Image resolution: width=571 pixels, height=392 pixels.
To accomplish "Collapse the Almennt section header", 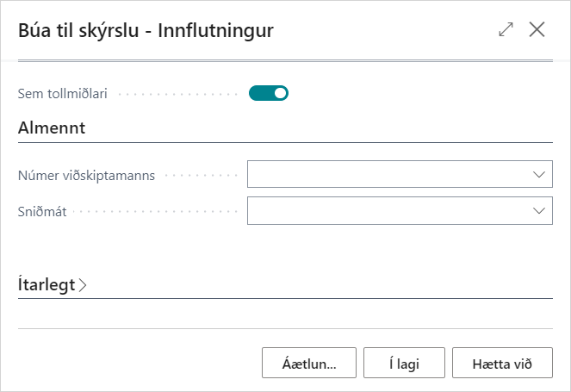I will pyautogui.click(x=51, y=128).
